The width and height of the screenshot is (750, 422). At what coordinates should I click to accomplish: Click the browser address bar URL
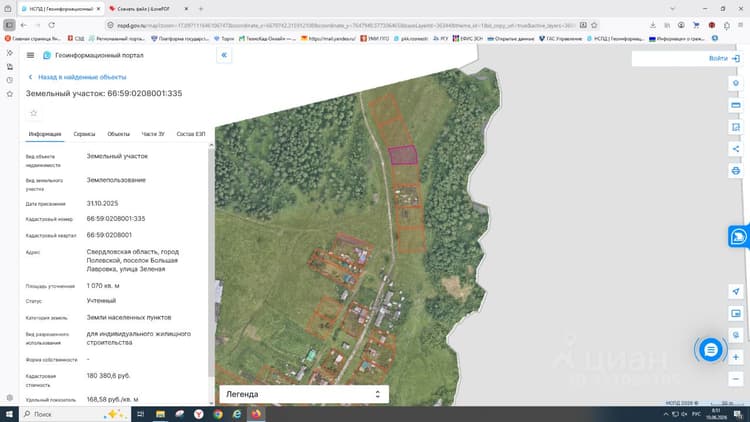tap(344, 25)
